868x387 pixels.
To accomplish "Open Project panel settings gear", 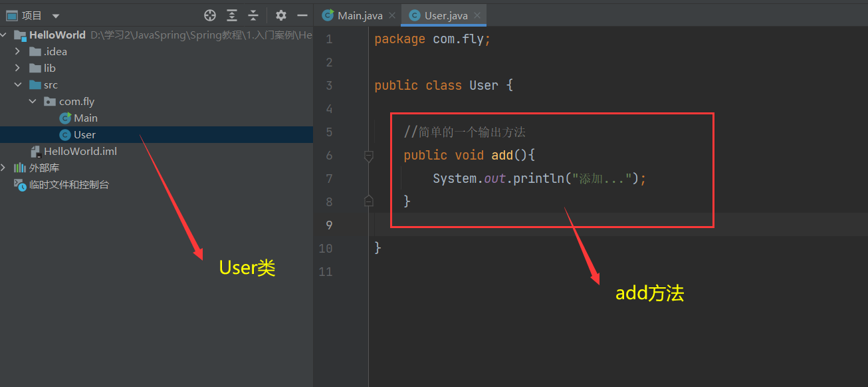I will pyautogui.click(x=281, y=15).
